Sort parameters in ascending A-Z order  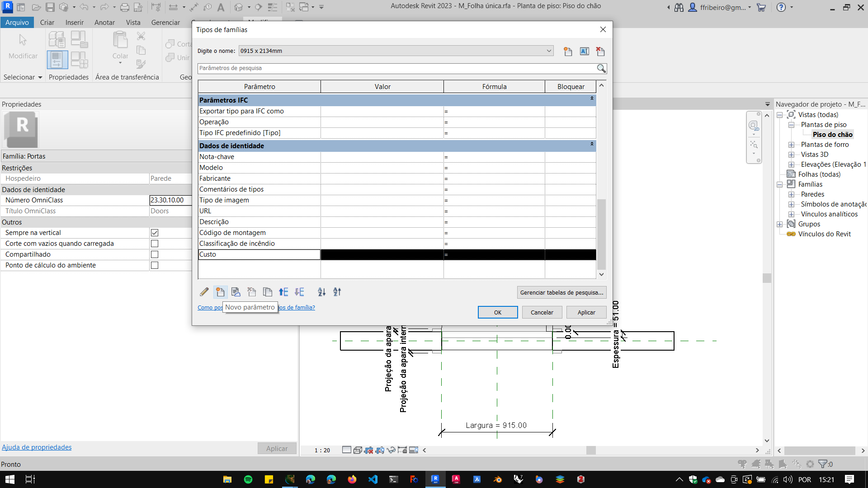tap(321, 292)
